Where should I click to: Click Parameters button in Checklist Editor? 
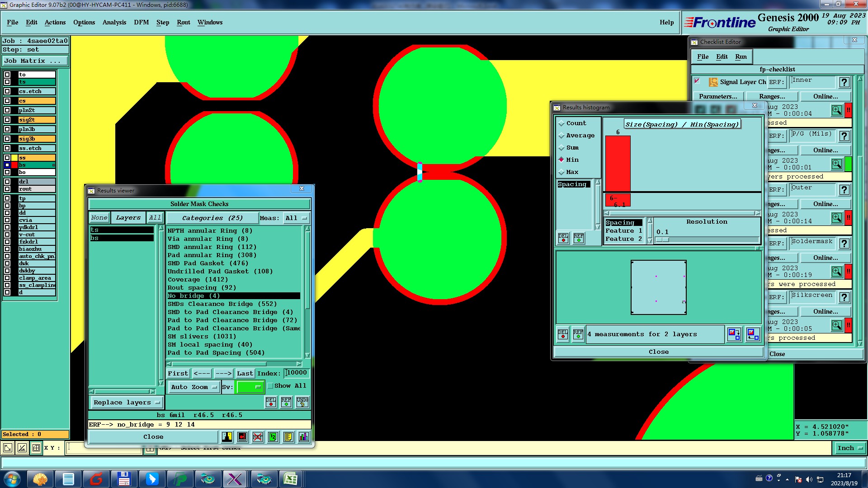[717, 97]
